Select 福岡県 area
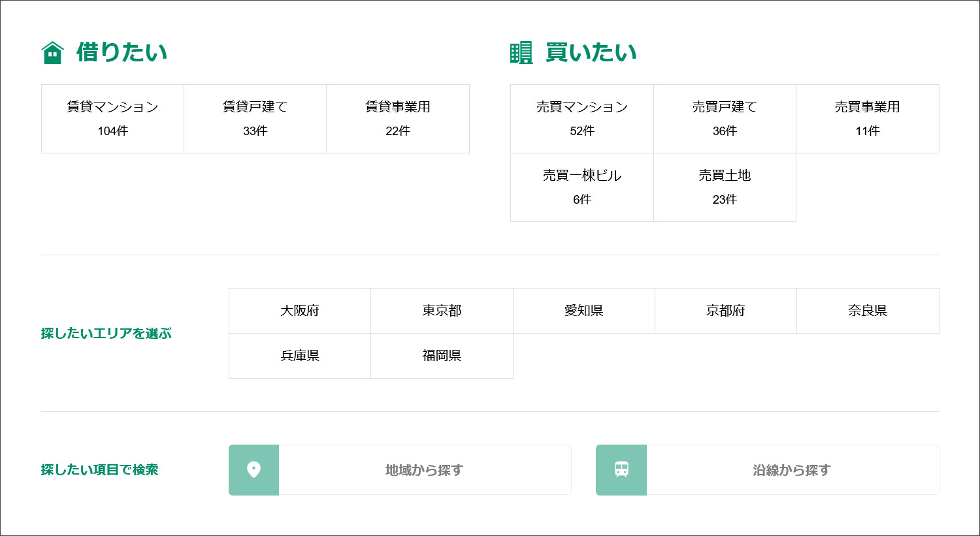Viewport: 980px width, 536px height. [442, 356]
